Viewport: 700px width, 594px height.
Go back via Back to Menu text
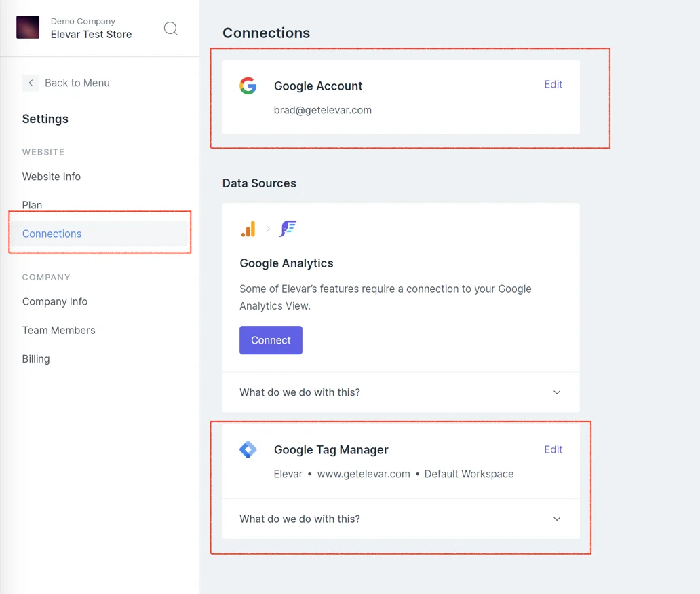click(77, 83)
